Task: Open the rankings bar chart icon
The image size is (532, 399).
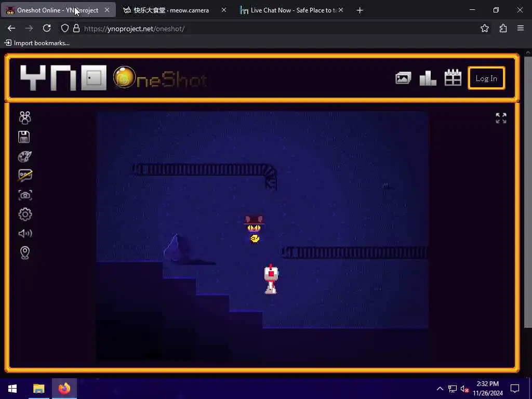Action: pyautogui.click(x=428, y=78)
